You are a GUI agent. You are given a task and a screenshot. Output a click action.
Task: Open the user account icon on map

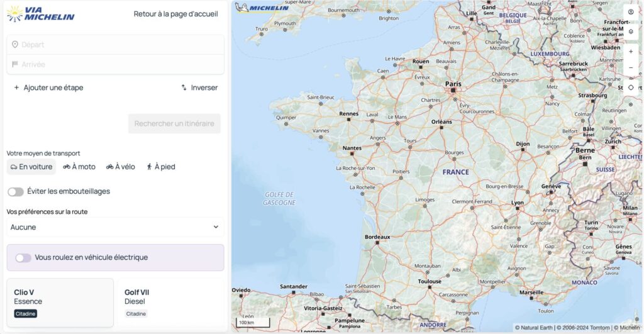click(x=631, y=12)
